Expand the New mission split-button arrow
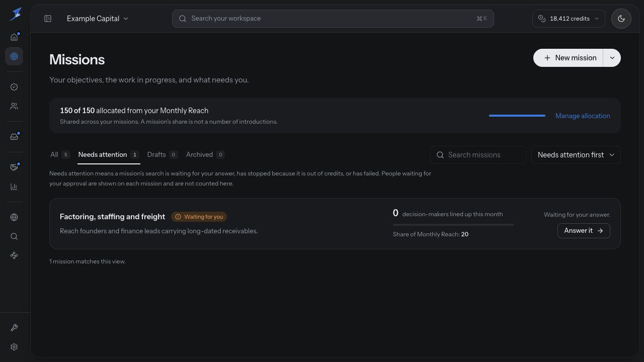The width and height of the screenshot is (644, 362). coord(612,58)
